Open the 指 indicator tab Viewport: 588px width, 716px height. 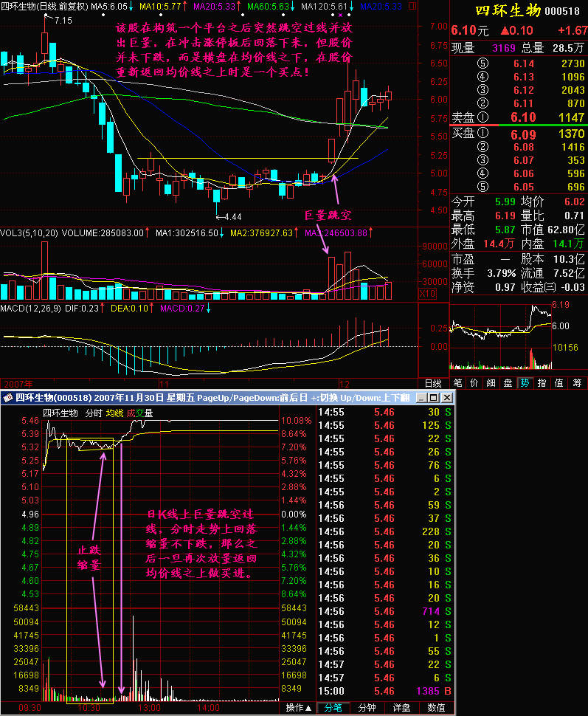click(542, 382)
